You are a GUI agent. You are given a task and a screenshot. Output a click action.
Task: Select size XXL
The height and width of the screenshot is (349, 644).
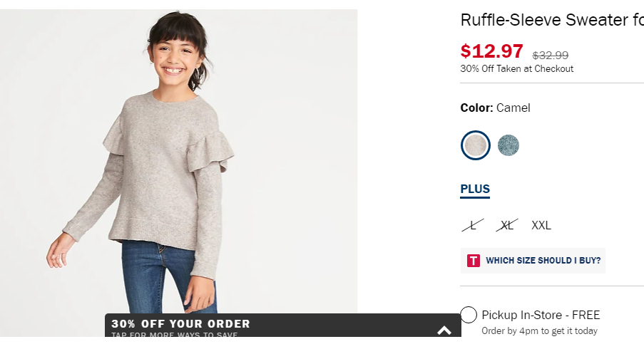pyautogui.click(x=541, y=225)
